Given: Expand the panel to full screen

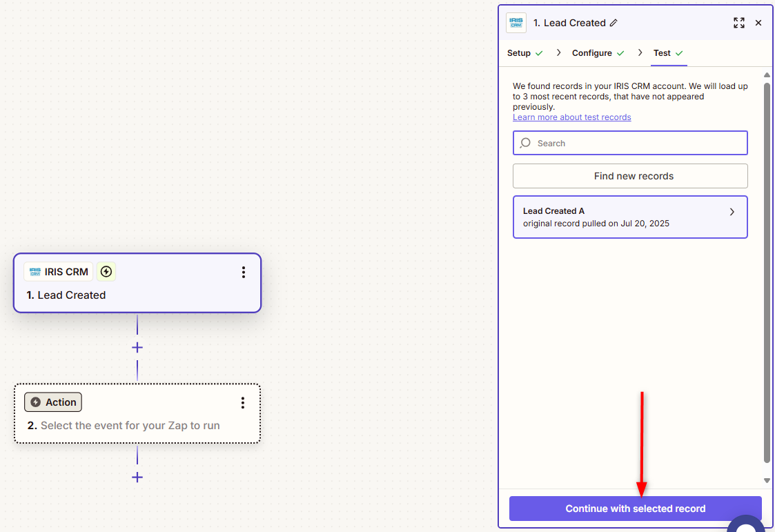Looking at the screenshot, I should click(739, 23).
